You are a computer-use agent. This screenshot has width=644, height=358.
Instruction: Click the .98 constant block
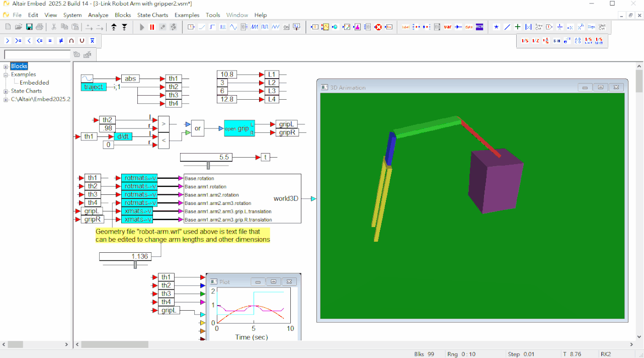[107, 128]
